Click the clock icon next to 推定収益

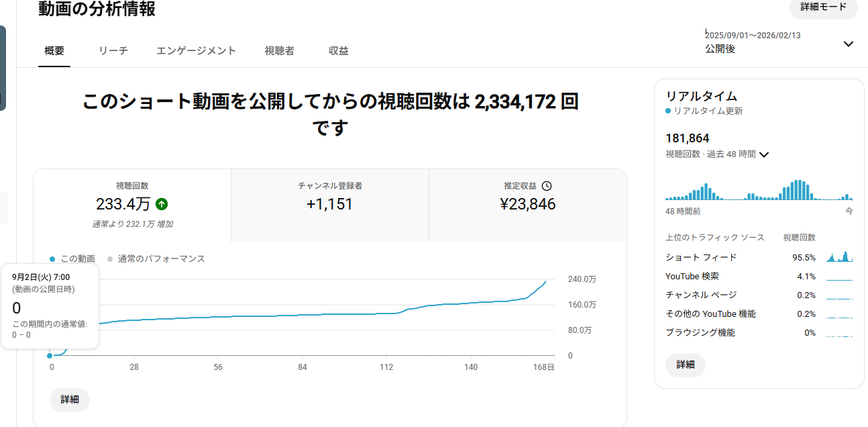[x=547, y=186]
